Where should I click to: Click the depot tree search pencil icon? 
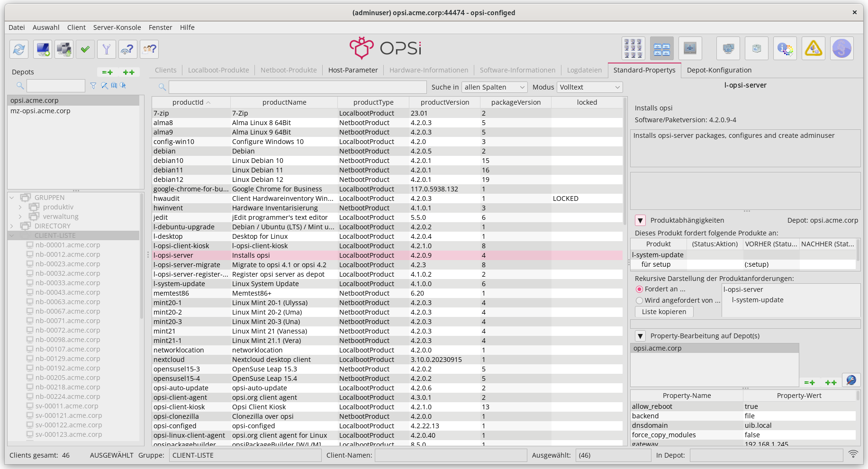pos(104,85)
